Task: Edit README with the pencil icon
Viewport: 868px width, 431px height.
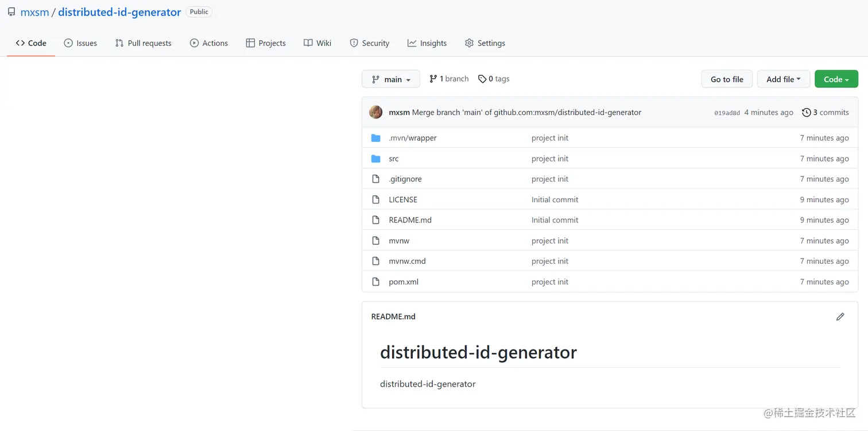Action: click(840, 317)
